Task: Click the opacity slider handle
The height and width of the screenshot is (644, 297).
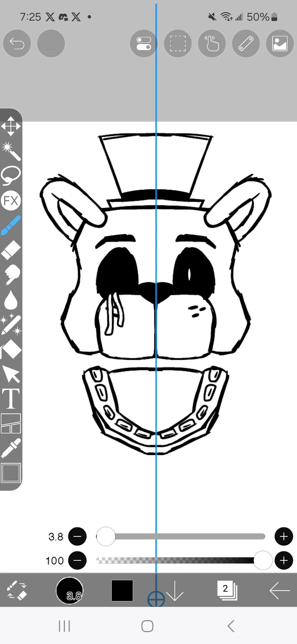Action: tap(263, 560)
